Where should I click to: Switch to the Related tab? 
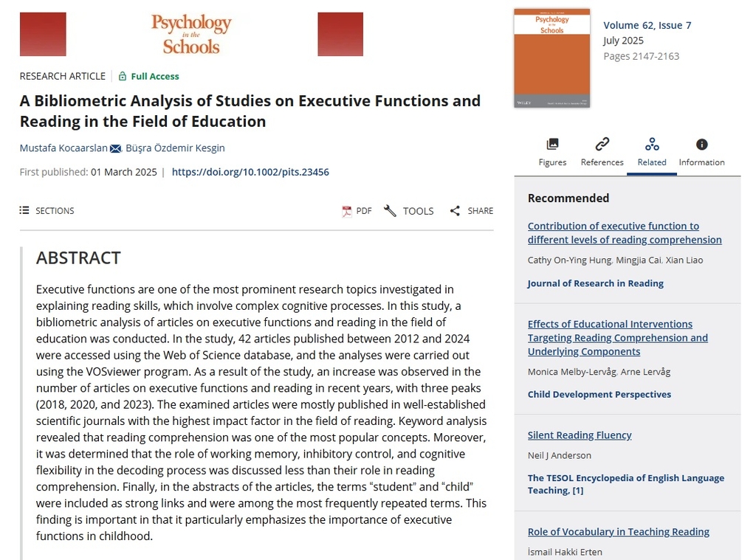pyautogui.click(x=652, y=151)
